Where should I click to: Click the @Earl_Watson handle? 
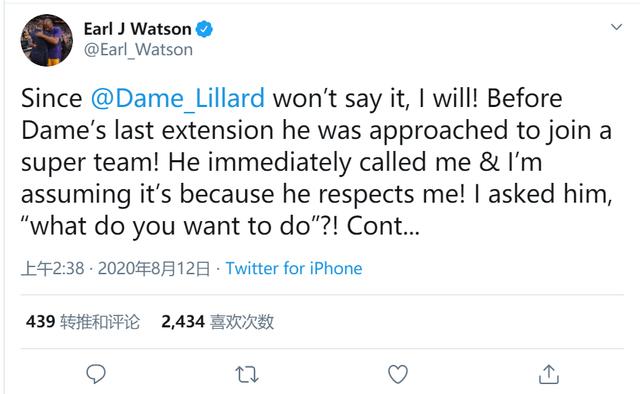(x=138, y=50)
